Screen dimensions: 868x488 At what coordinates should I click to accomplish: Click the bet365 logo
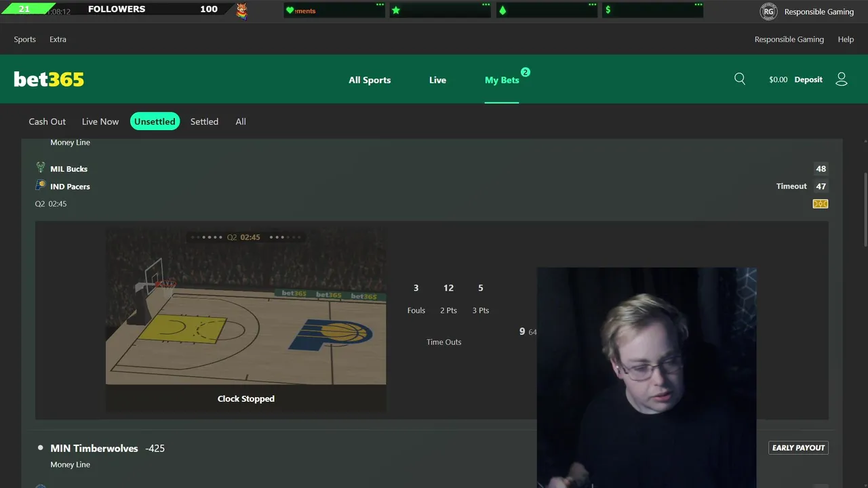pos(49,79)
